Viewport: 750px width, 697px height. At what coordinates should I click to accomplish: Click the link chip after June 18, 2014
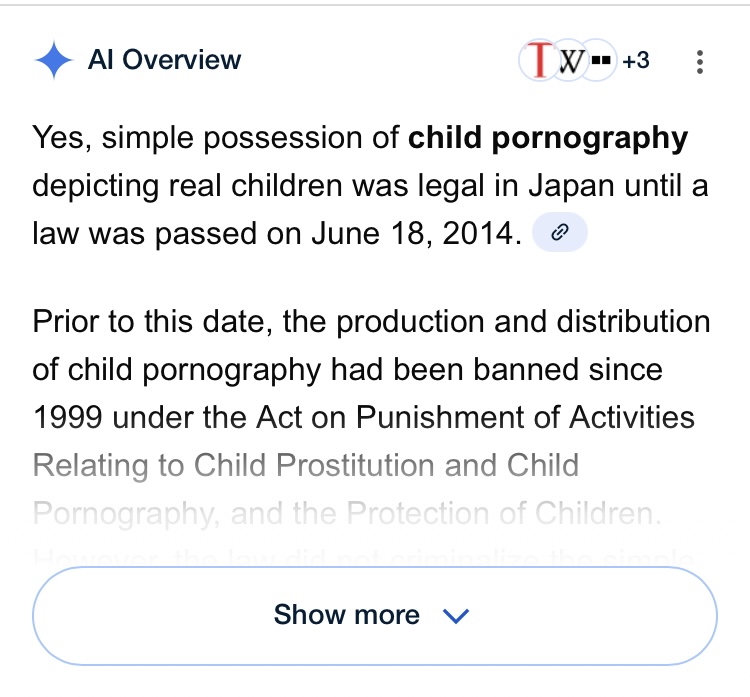560,233
